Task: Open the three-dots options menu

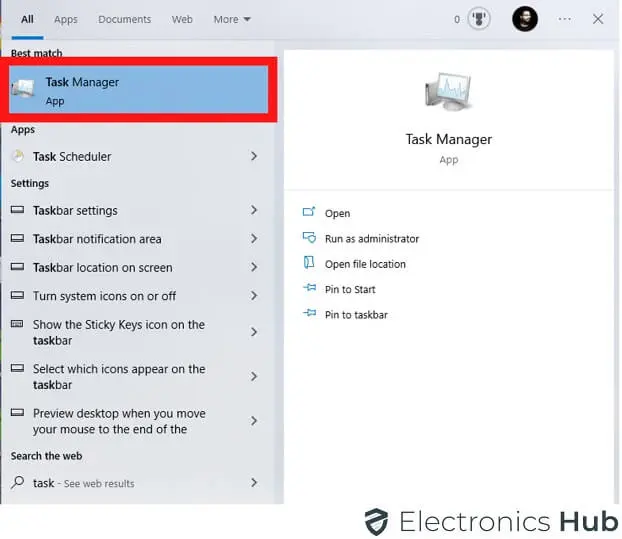Action: [565, 19]
